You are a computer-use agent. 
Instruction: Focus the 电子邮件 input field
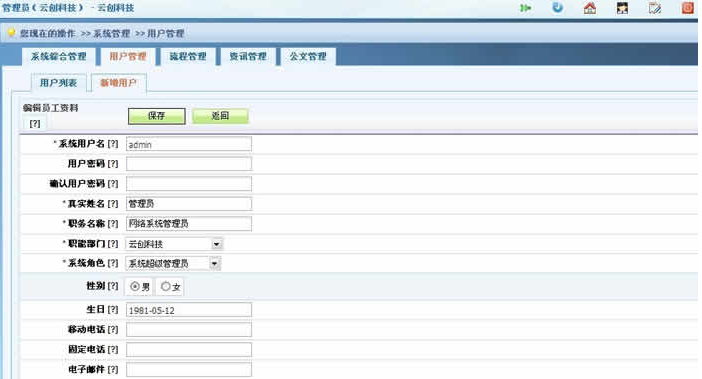189,370
